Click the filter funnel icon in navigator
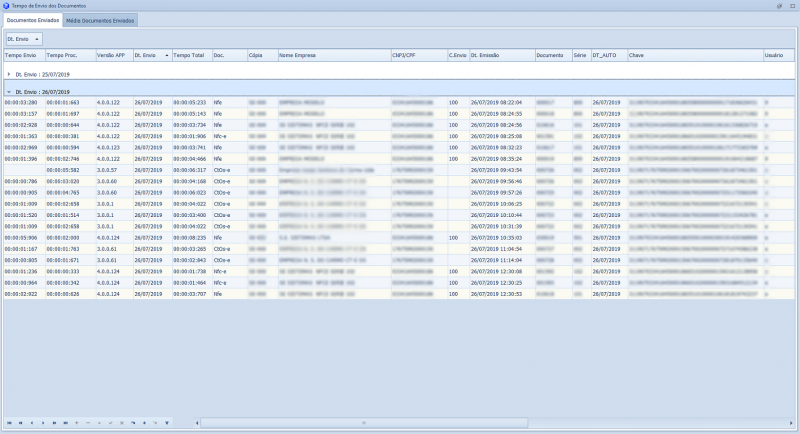The height and width of the screenshot is (434, 800). 167,423
